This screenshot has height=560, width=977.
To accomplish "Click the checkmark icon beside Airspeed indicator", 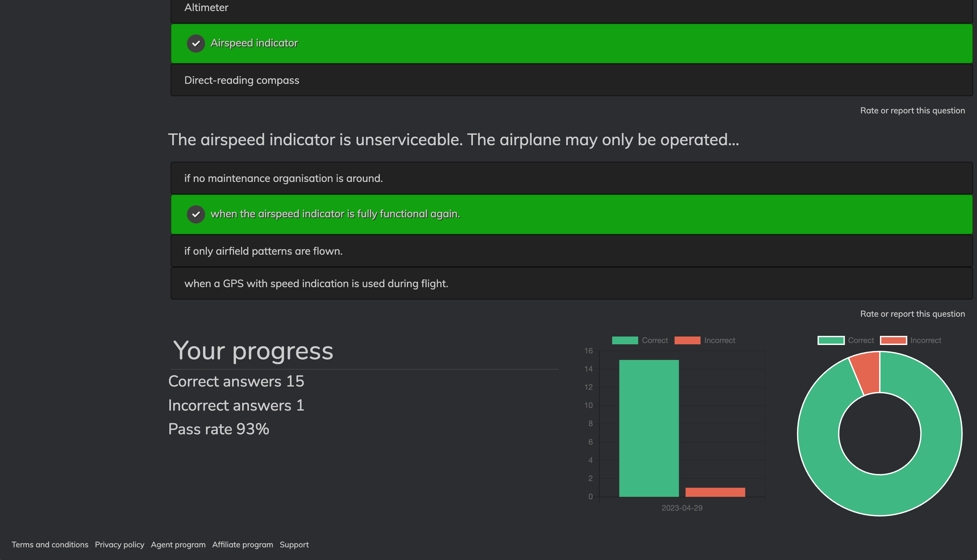I will [195, 44].
